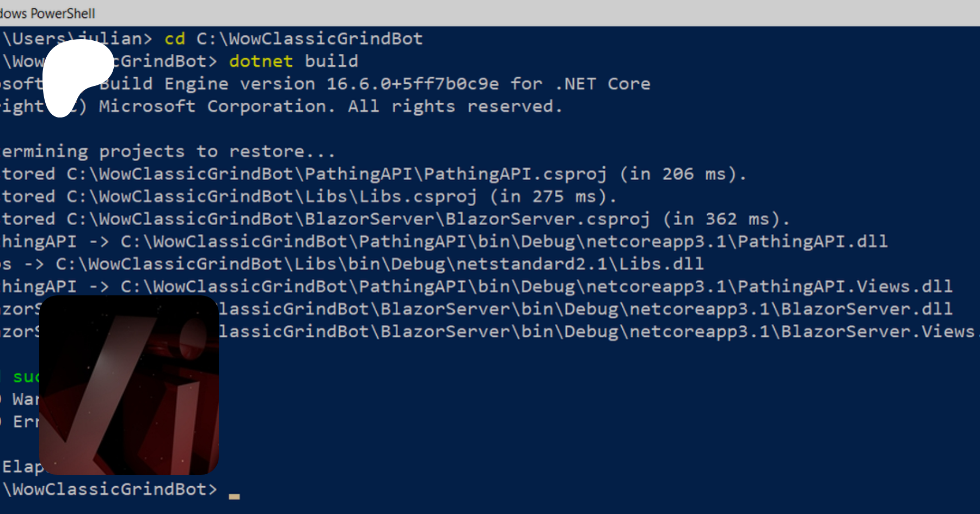The height and width of the screenshot is (514, 980).
Task: Click the Libs.csproj file path
Action: 272,196
